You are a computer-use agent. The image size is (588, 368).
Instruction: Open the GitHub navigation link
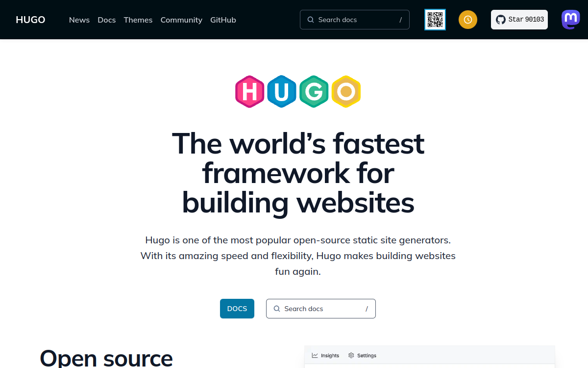(x=223, y=20)
